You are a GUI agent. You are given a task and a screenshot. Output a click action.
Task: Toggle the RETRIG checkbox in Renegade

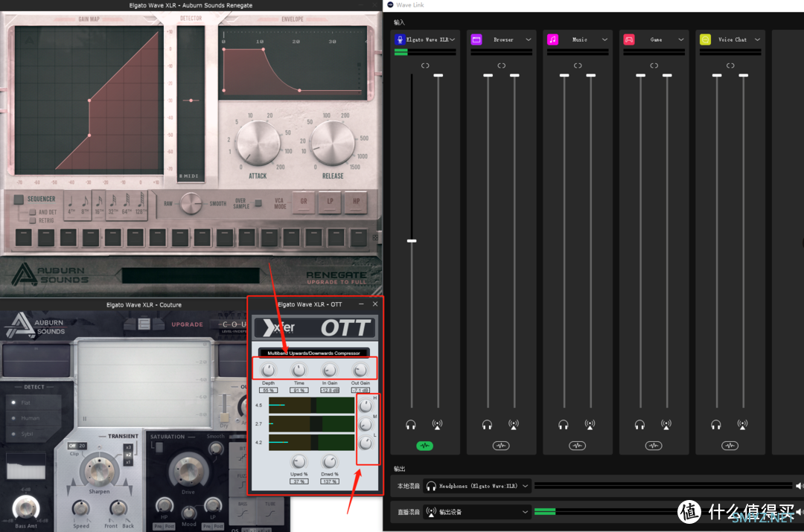tap(32, 220)
